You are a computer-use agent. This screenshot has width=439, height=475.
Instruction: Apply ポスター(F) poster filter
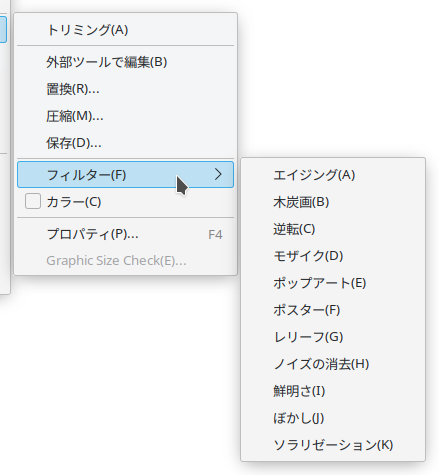point(333,310)
